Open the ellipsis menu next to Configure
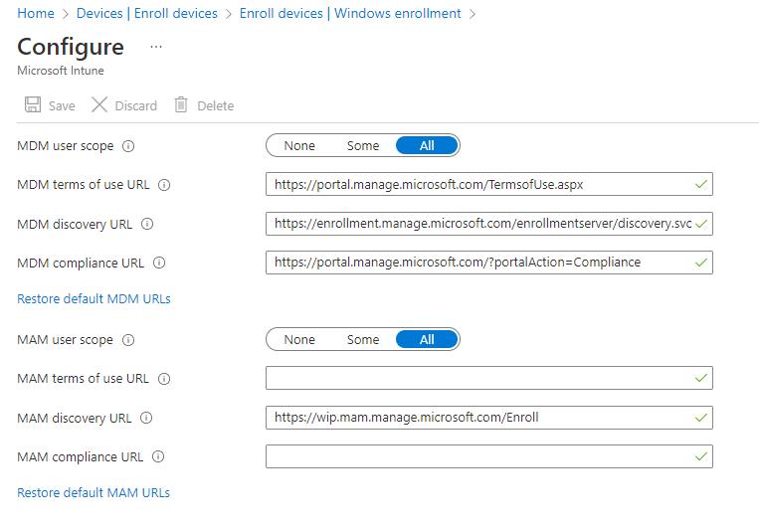Image resolution: width=759 pixels, height=532 pixels. coord(156,47)
